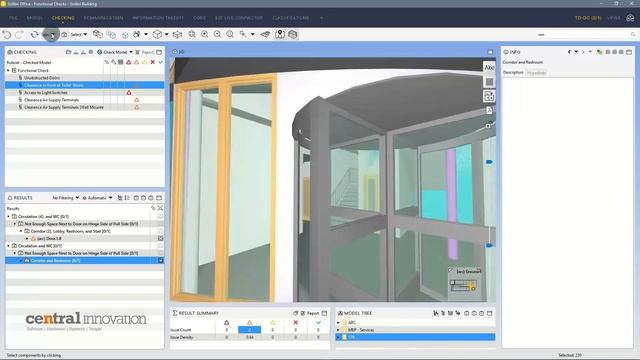
Task: Click the Zoom In magnifier icon
Action: pos(204,35)
